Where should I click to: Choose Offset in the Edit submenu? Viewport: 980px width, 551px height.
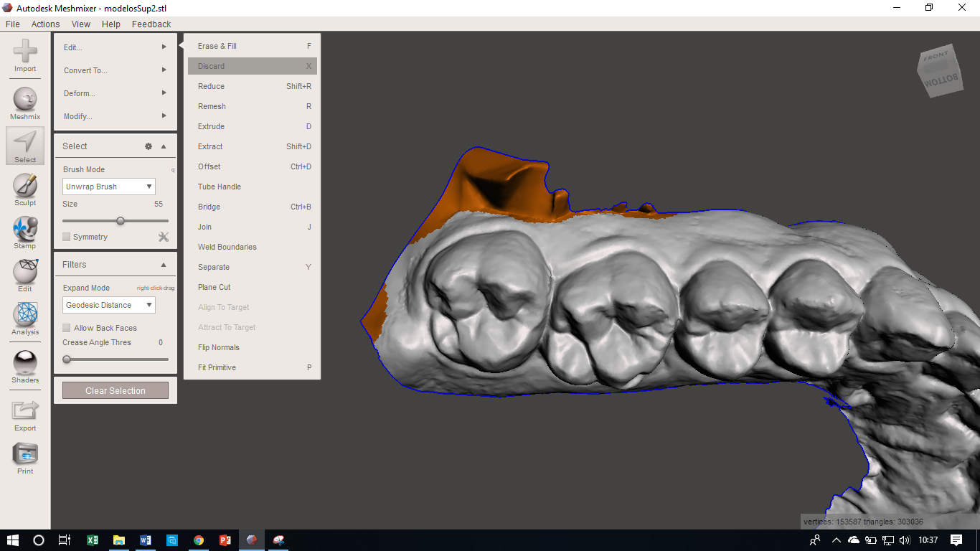pyautogui.click(x=253, y=166)
